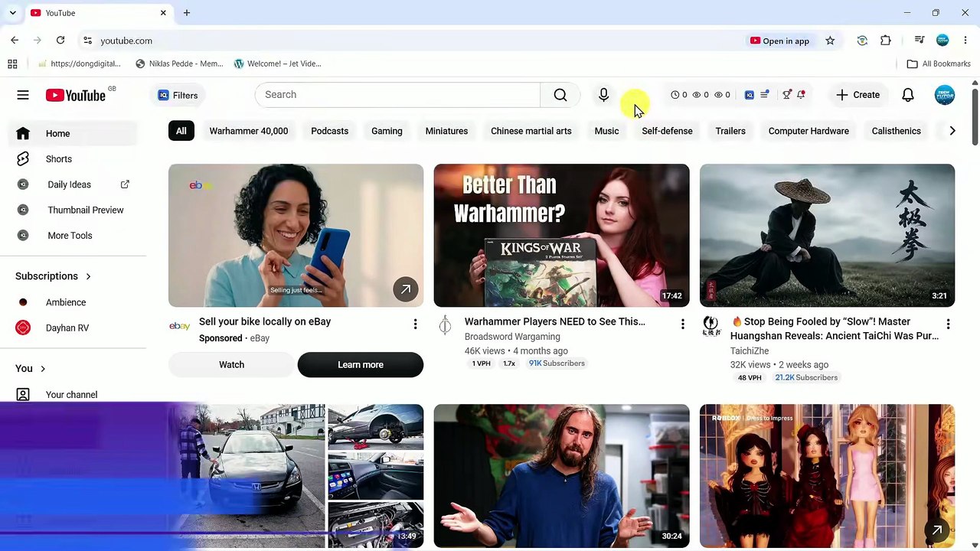The width and height of the screenshot is (980, 551).
Task: Open Thumbnail Preview in the sidebar
Action: (73, 210)
